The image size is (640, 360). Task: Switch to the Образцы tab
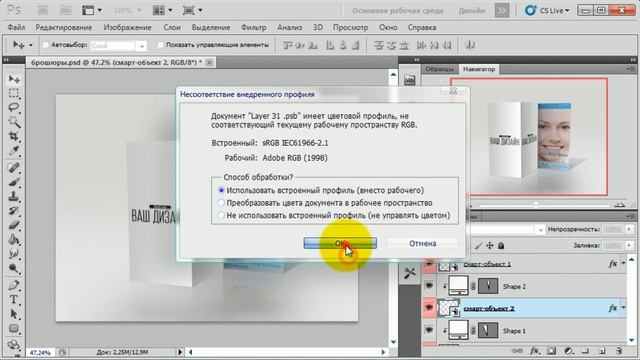[439, 69]
